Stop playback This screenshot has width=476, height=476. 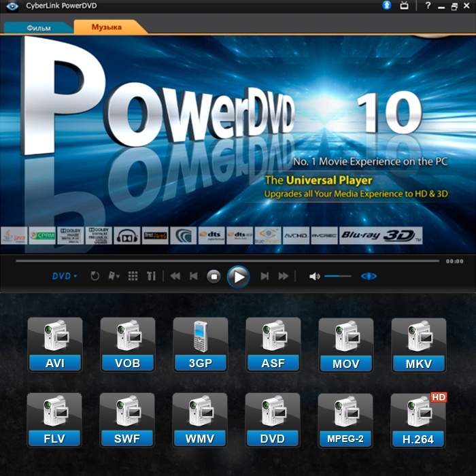coord(214,277)
